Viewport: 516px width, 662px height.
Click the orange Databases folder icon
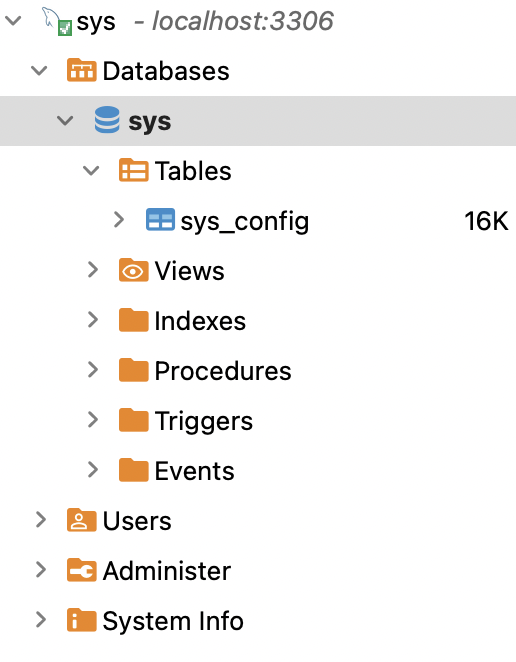81,70
